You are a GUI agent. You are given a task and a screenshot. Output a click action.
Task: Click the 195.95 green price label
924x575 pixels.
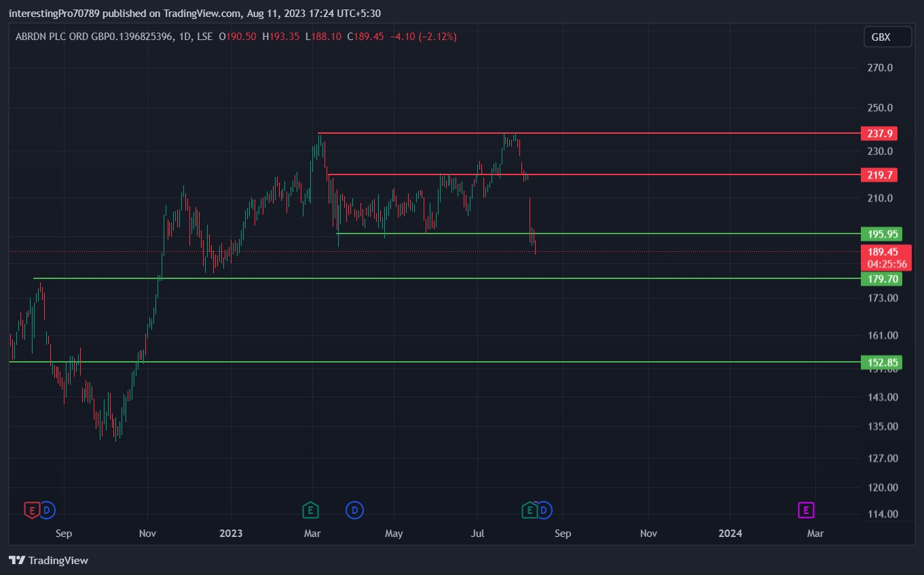[881, 234]
